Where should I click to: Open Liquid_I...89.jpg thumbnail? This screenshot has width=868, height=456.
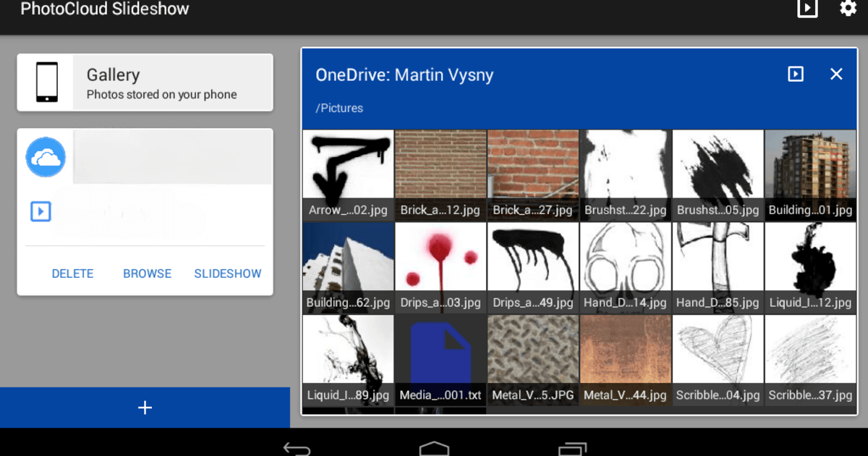click(348, 360)
